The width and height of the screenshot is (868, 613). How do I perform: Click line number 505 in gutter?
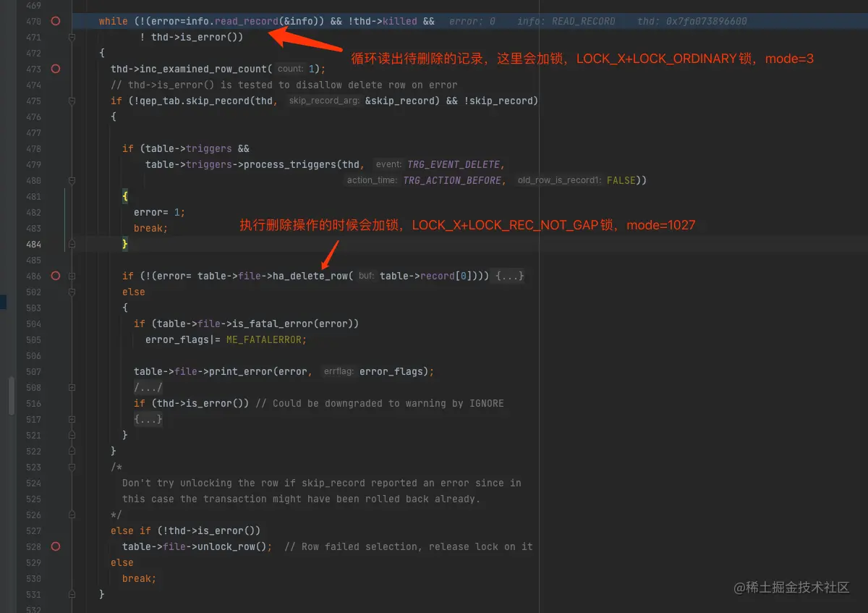pos(33,339)
